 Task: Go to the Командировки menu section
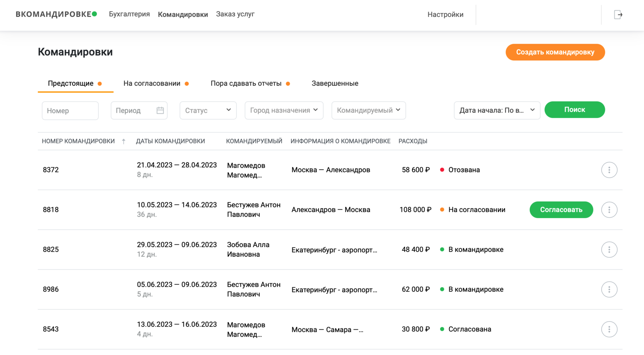(x=183, y=15)
